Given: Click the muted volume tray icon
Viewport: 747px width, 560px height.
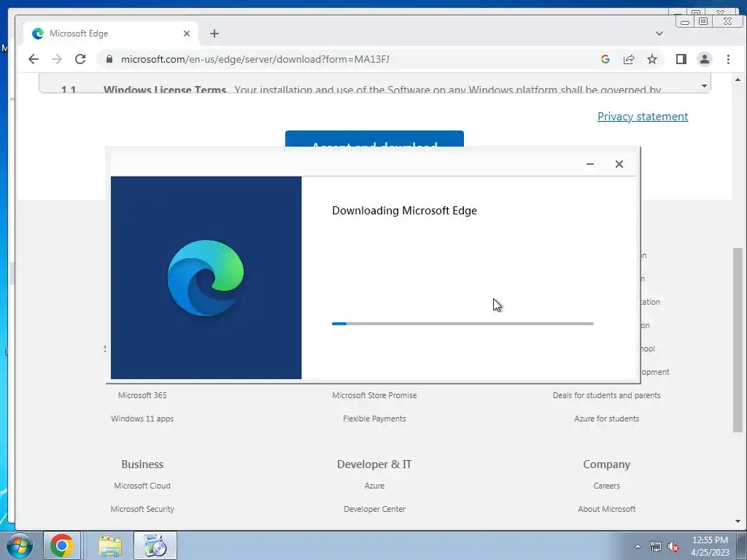Looking at the screenshot, I should pos(673,547).
